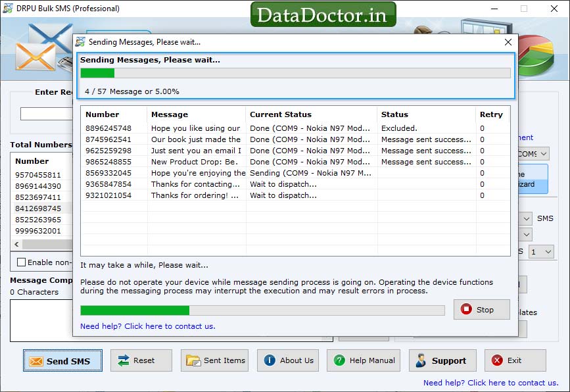The height and width of the screenshot is (392, 570).
Task: Select 8525263965 in main window number list
Action: [x=38, y=220]
